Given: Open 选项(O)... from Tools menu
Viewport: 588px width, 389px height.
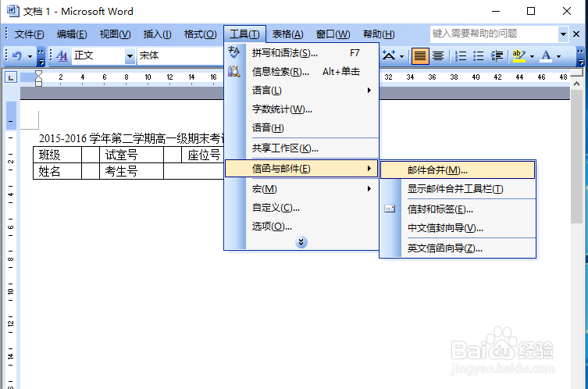Looking at the screenshot, I should [x=301, y=227].
